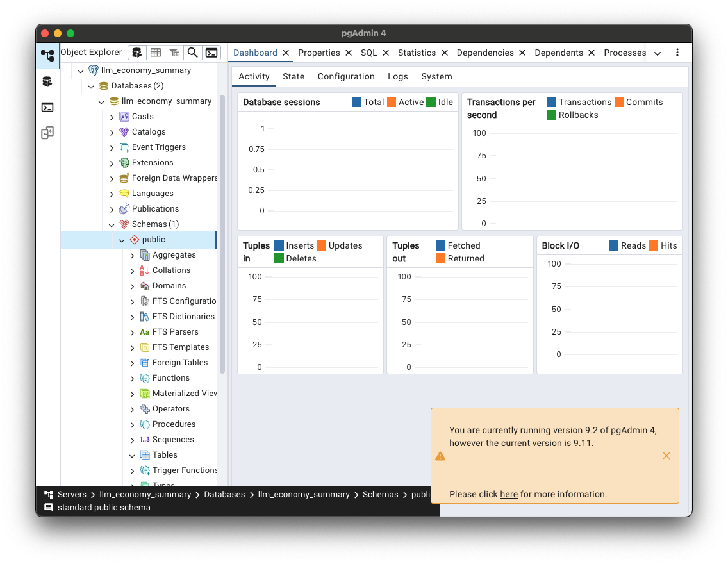Click the Foreign Data Wrappers node icon

pyautogui.click(x=124, y=178)
